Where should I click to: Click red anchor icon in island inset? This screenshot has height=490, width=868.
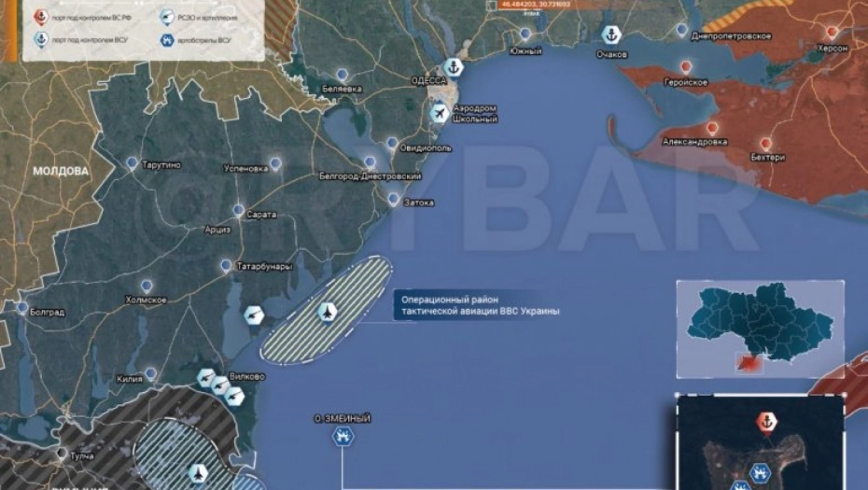[x=765, y=422]
